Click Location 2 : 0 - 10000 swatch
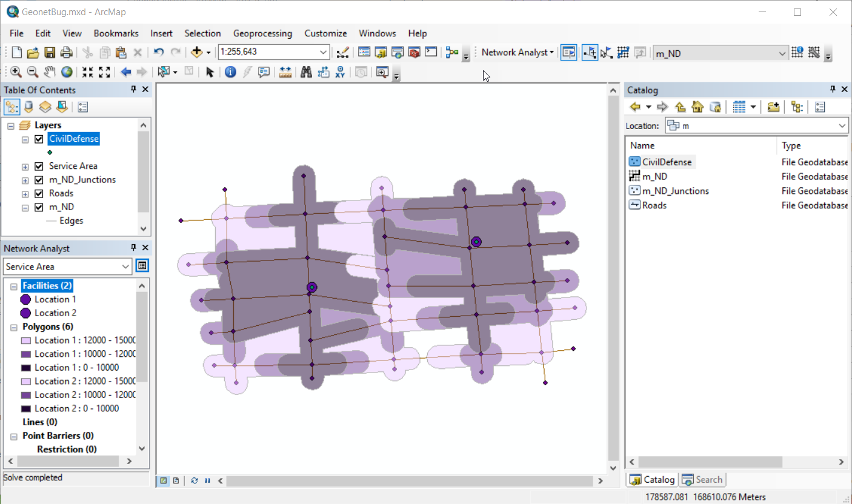The image size is (852, 504). (26, 409)
